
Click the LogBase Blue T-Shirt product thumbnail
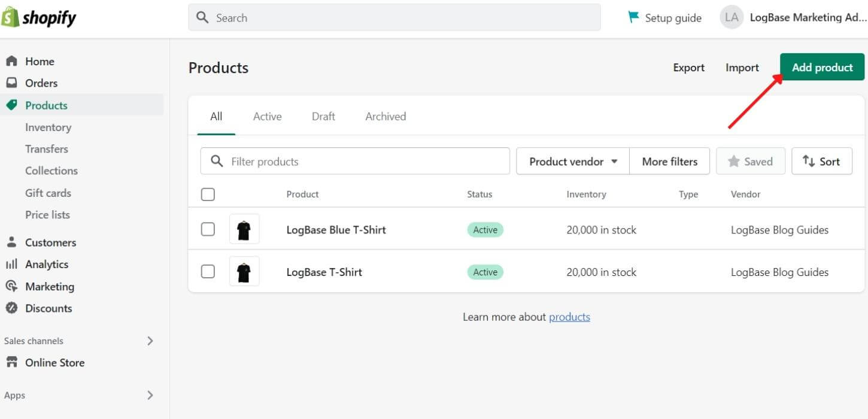pyautogui.click(x=244, y=229)
